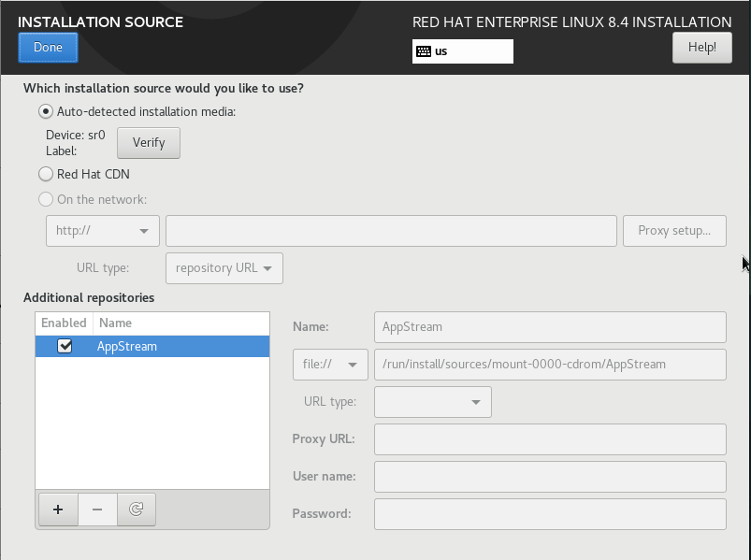Click the Name column header
The image size is (751, 560).
coord(181,323)
